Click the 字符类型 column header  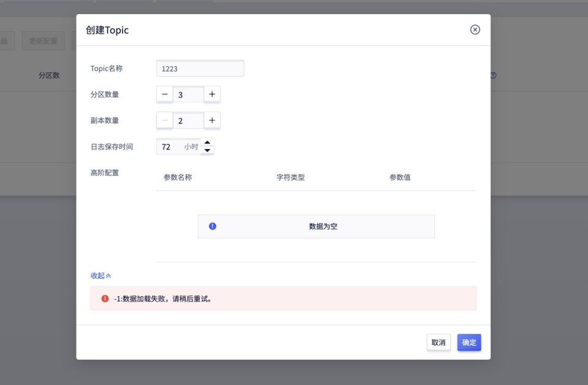click(290, 178)
